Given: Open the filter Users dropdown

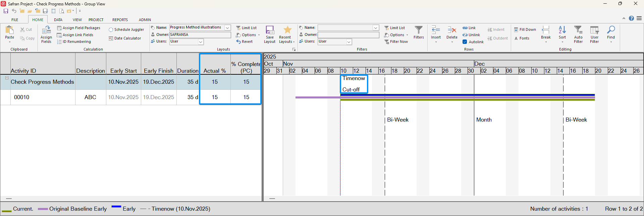Looking at the screenshot, I should click(349, 42).
